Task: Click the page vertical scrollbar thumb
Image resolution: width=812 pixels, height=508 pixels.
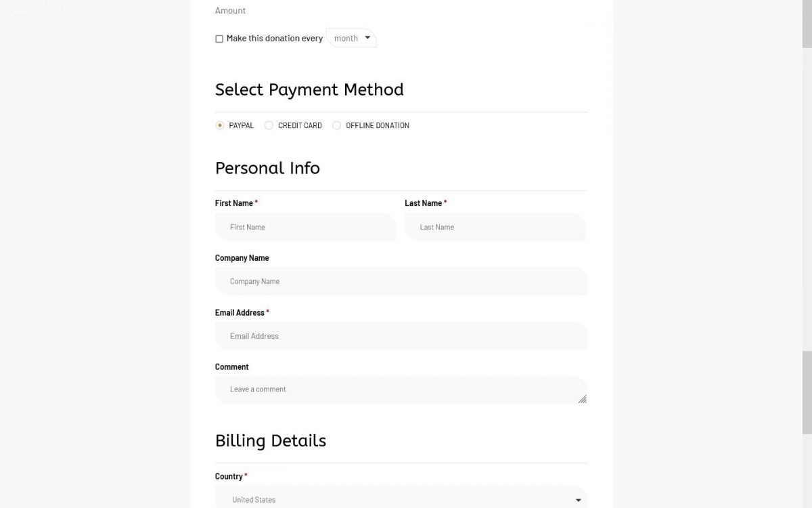Action: coord(807,391)
